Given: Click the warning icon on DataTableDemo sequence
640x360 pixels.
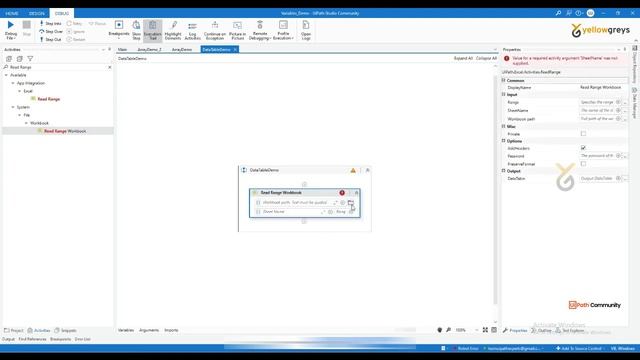Looking at the screenshot, I should (353, 170).
